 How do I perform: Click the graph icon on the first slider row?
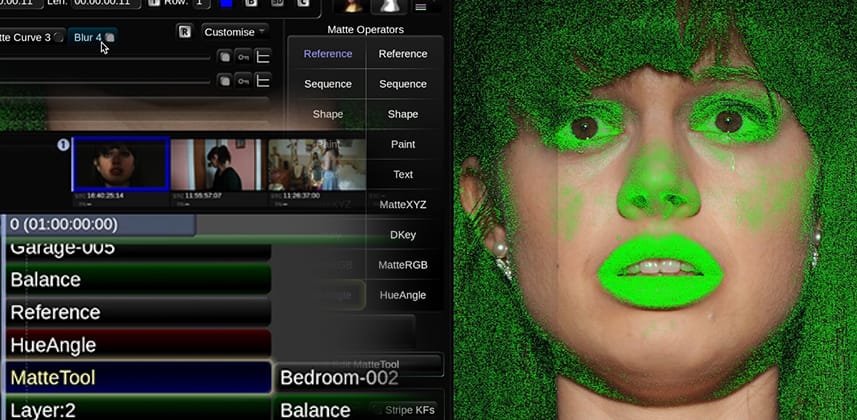coord(263,56)
